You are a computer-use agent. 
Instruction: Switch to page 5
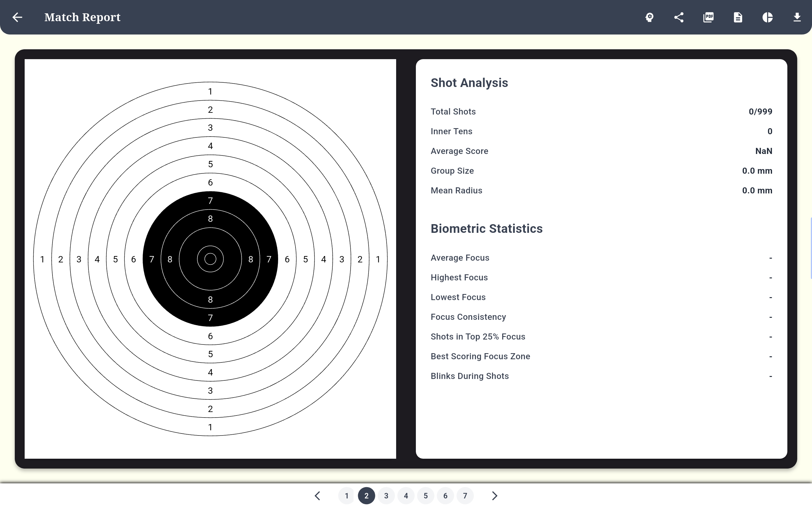point(426,496)
